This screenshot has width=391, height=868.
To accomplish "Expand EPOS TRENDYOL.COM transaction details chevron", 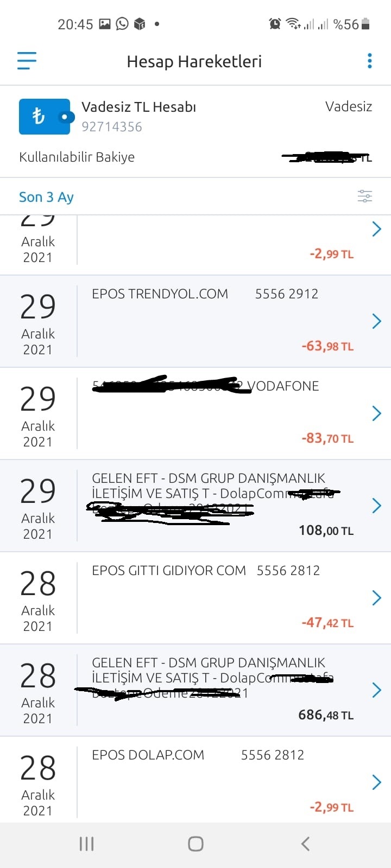I will 376,321.
